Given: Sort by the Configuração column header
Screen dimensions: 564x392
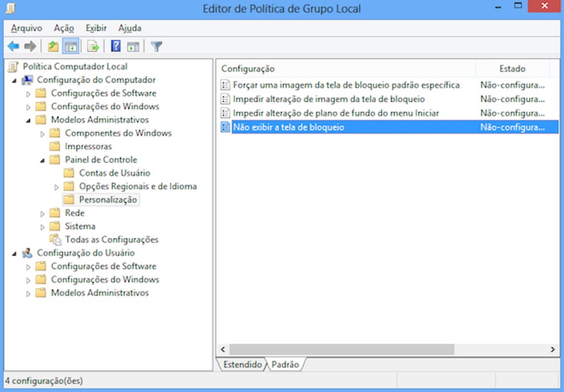Looking at the screenshot, I should (346, 69).
